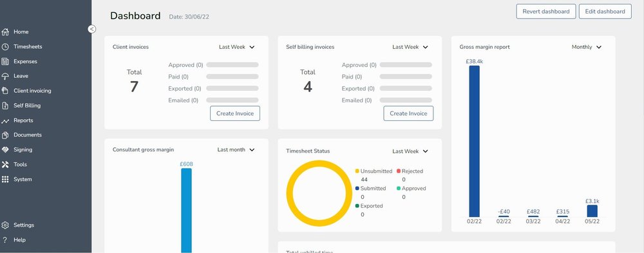Open System menu entry

point(23,179)
